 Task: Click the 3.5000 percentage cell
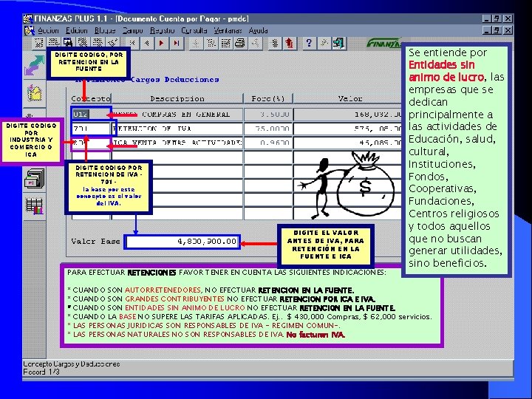pyautogui.click(x=268, y=115)
